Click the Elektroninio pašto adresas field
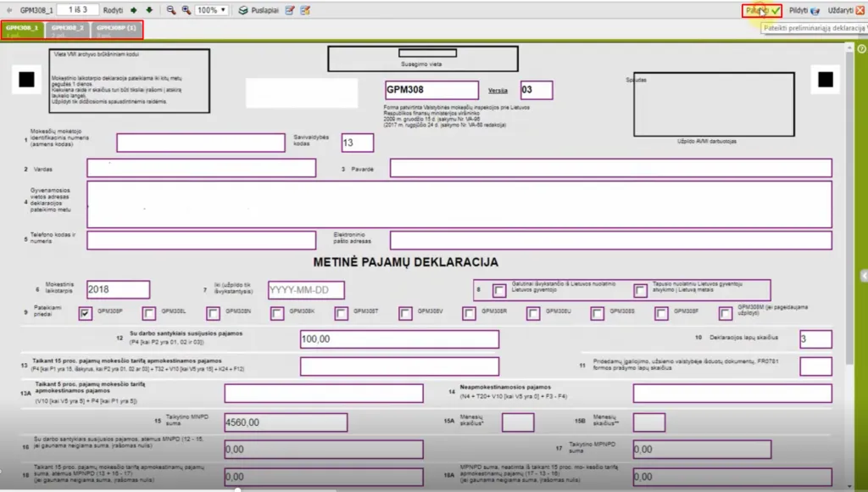The width and height of the screenshot is (868, 492). (x=610, y=240)
